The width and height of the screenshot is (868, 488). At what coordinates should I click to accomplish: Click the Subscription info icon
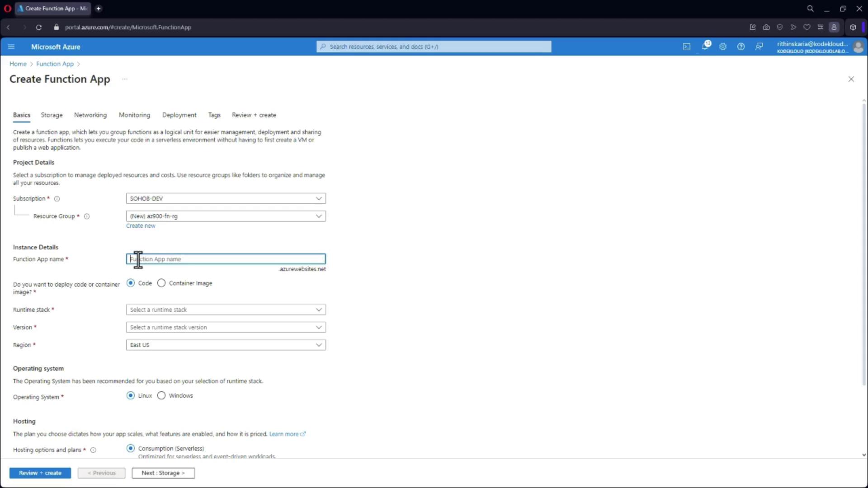(57, 199)
